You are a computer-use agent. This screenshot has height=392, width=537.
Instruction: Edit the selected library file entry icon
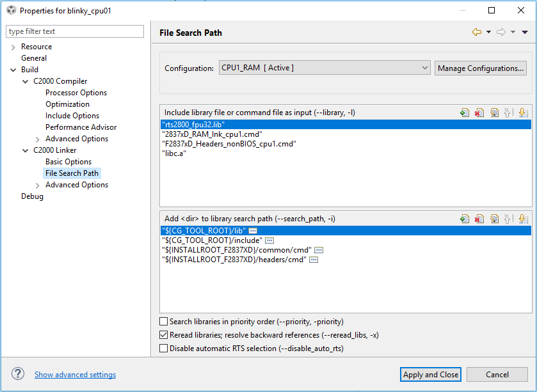pyautogui.click(x=494, y=113)
